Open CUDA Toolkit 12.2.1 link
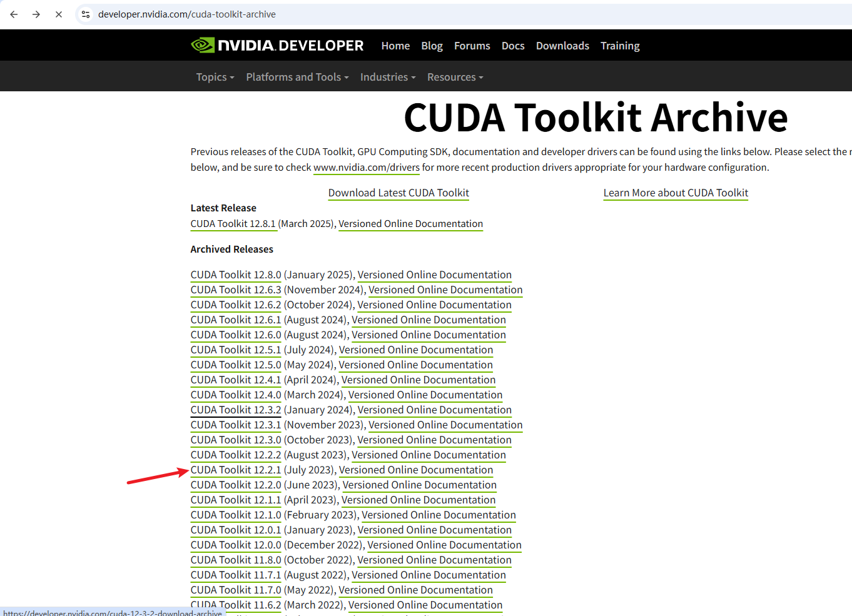852x616 pixels. tap(236, 470)
